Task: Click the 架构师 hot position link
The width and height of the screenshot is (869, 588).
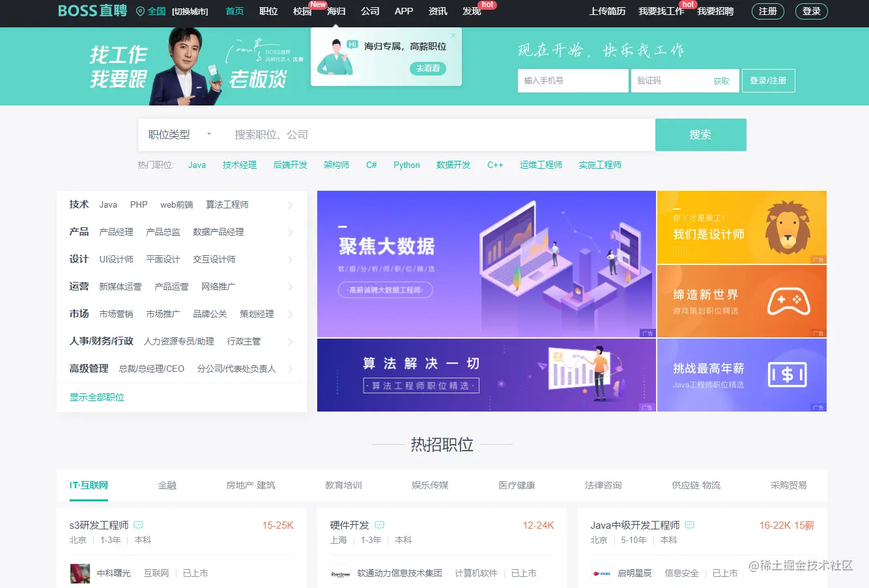Action: [x=336, y=165]
